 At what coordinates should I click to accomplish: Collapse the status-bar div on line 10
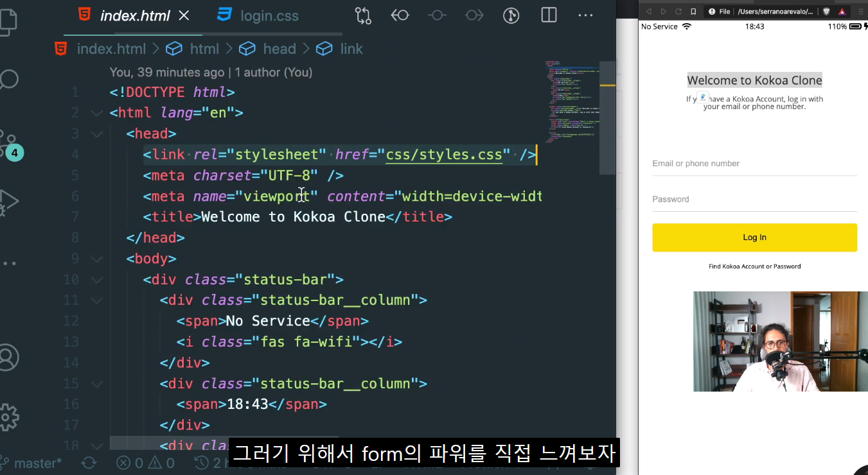96,280
